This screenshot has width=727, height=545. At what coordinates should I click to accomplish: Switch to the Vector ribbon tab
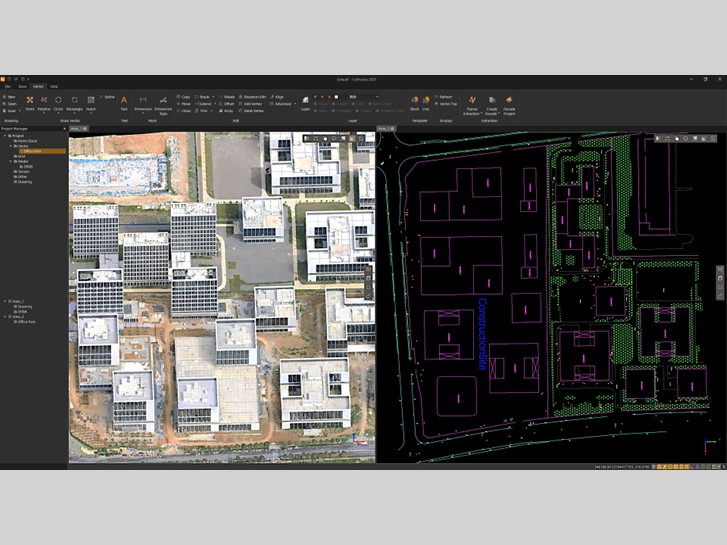click(38, 87)
